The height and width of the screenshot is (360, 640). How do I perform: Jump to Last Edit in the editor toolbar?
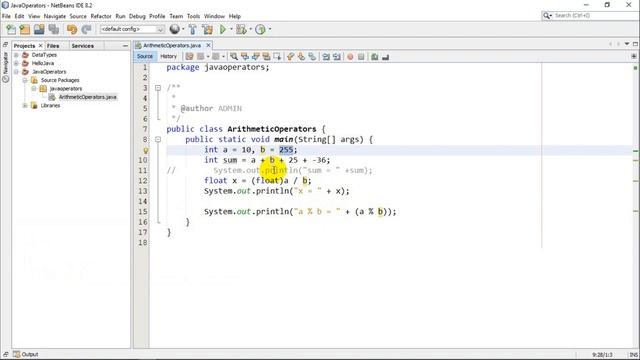[189, 57]
